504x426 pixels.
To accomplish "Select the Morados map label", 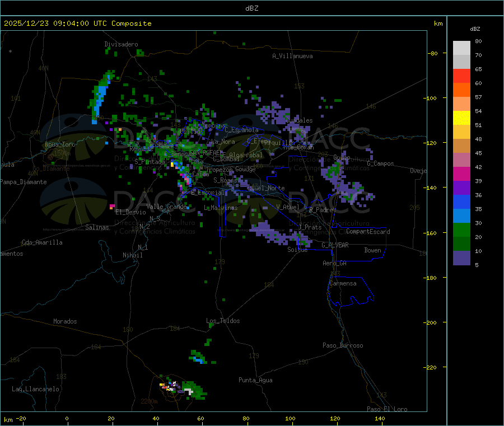I will coord(65,321).
